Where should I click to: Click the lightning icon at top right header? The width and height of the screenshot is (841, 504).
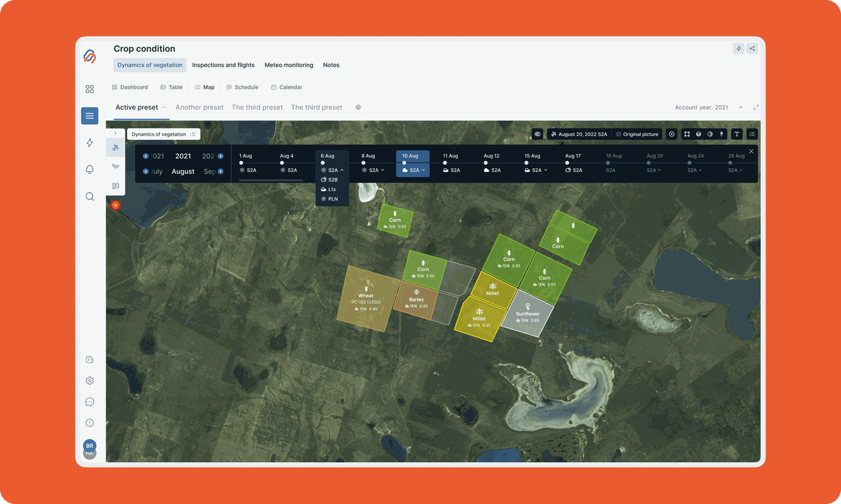pyautogui.click(x=739, y=49)
